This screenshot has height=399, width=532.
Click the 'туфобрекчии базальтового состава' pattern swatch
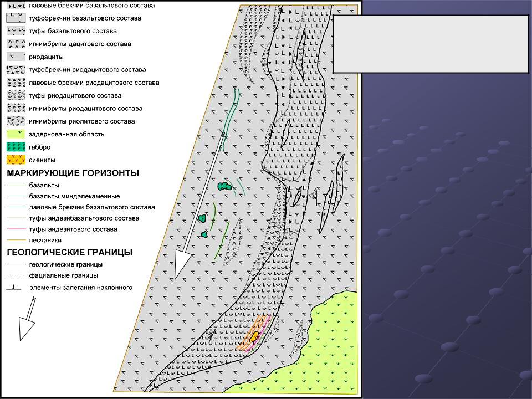pos(16,18)
